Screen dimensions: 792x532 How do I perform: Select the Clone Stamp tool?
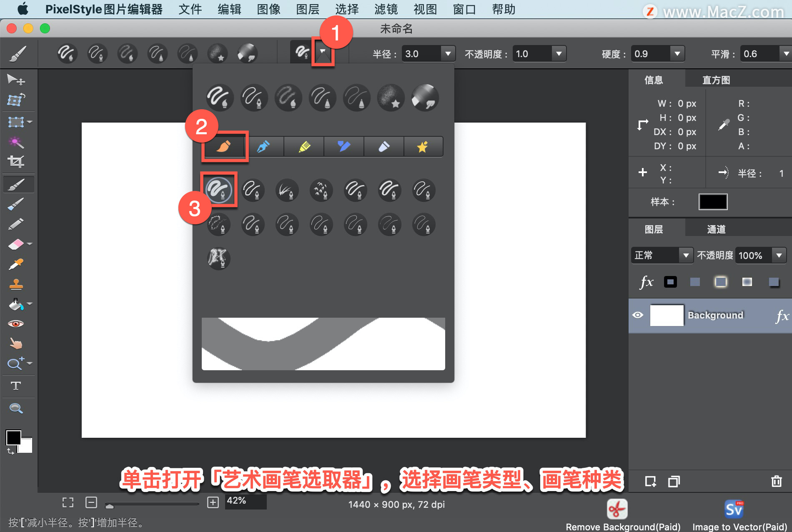click(x=16, y=284)
